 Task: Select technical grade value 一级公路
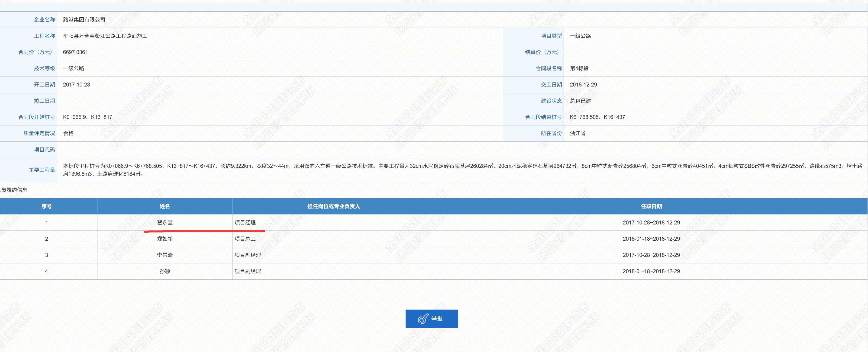tap(74, 68)
